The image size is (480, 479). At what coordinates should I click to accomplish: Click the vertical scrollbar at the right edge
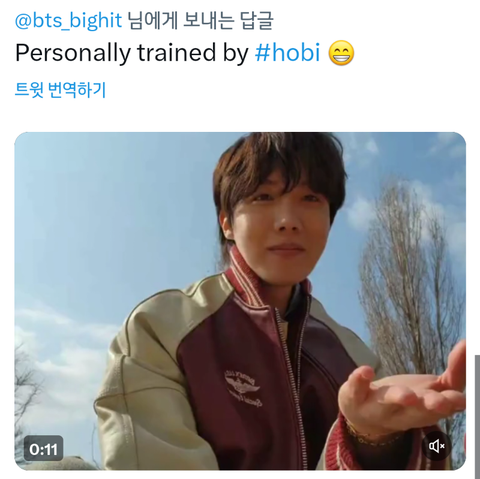[477, 417]
